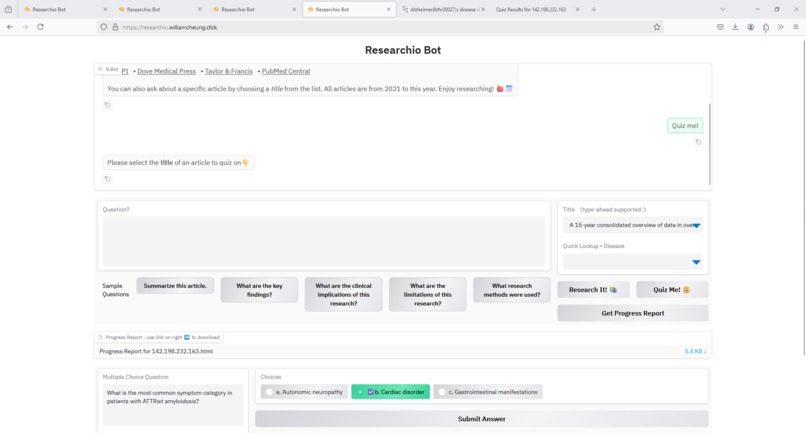Click the padlock site info icon
Image resolution: width=806 pixels, height=433 pixels.
tap(115, 27)
